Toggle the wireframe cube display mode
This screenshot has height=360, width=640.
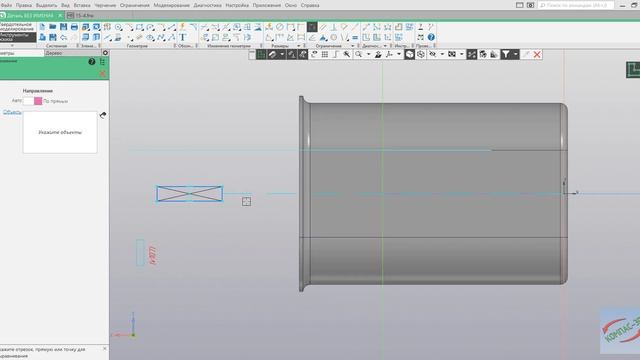[x=421, y=54]
